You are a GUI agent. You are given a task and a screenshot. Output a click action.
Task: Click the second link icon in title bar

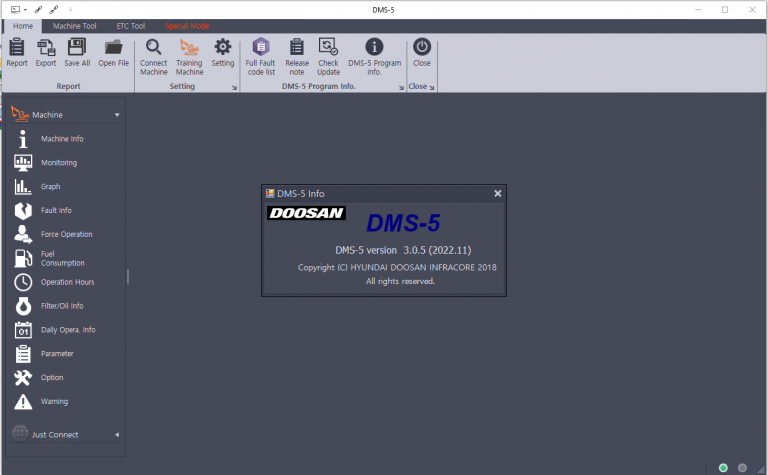54,9
